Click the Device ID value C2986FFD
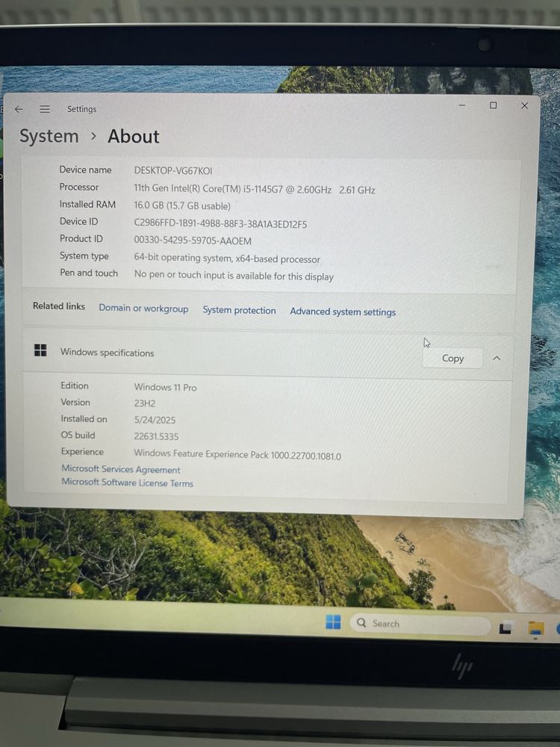The width and height of the screenshot is (560, 747). pos(220,224)
